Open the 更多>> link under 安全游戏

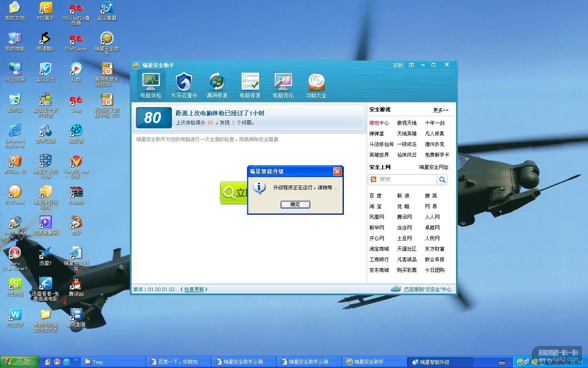click(441, 110)
